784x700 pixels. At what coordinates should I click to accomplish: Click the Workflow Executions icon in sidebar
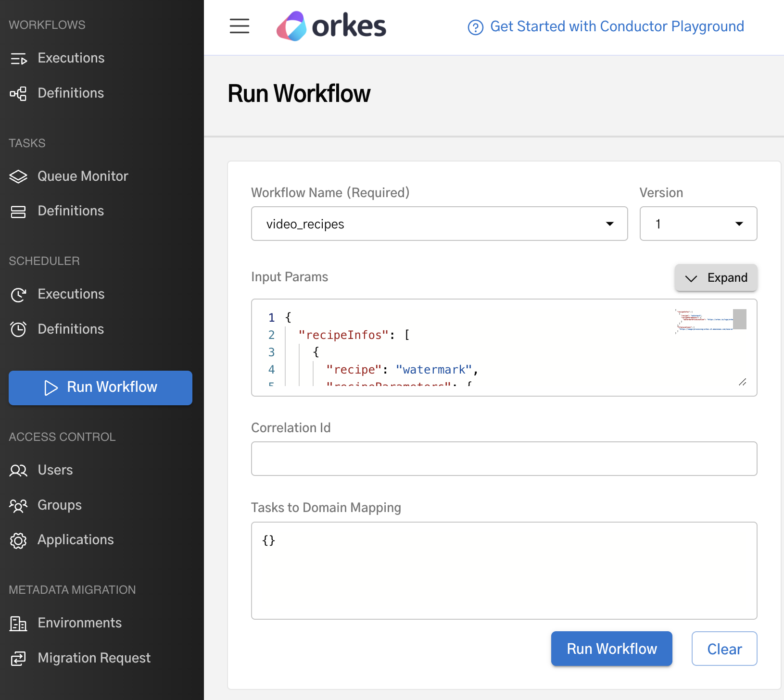(x=18, y=58)
